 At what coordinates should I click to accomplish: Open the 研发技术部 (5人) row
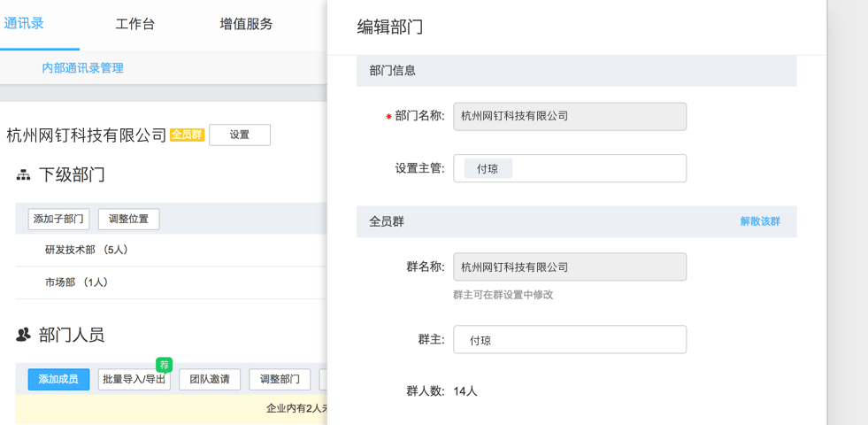[172, 250]
